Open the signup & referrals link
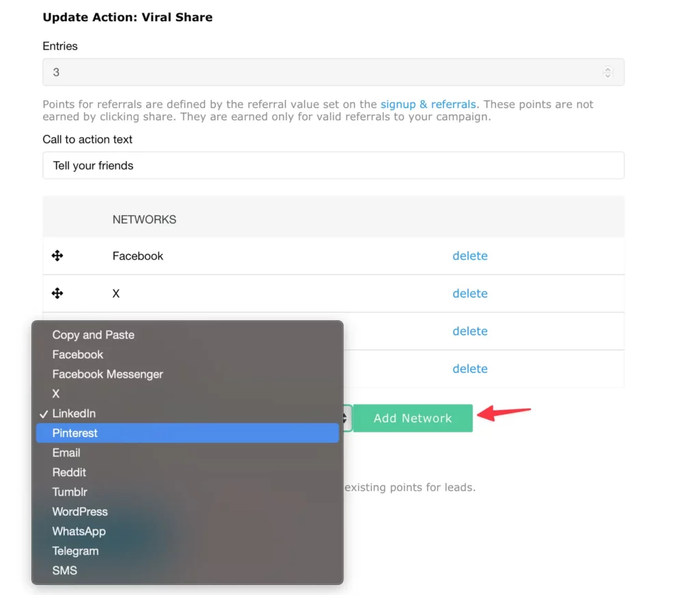This screenshot has width=700, height=595. click(428, 104)
